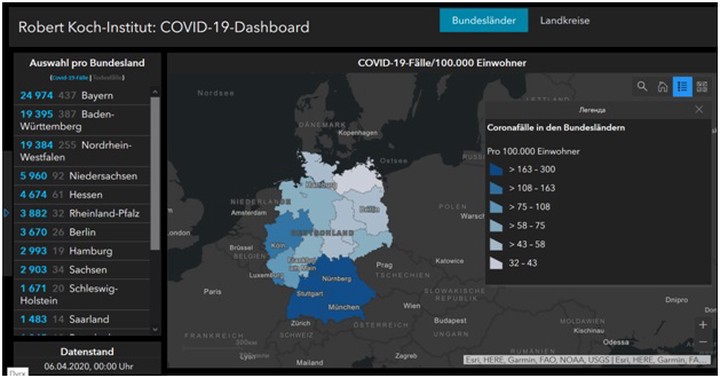The height and width of the screenshot is (378, 720).
Task: Expand the left-edge panel arrow
Action: pos(6,213)
